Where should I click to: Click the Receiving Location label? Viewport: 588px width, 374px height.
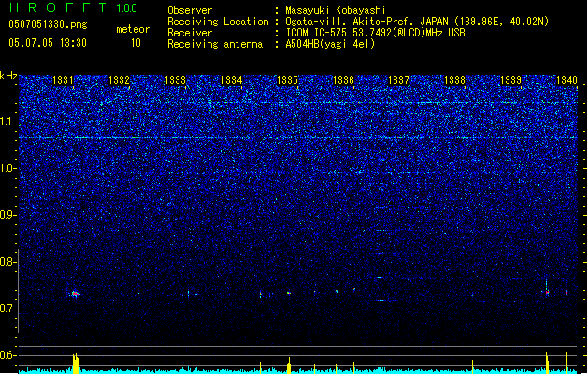click(x=218, y=22)
